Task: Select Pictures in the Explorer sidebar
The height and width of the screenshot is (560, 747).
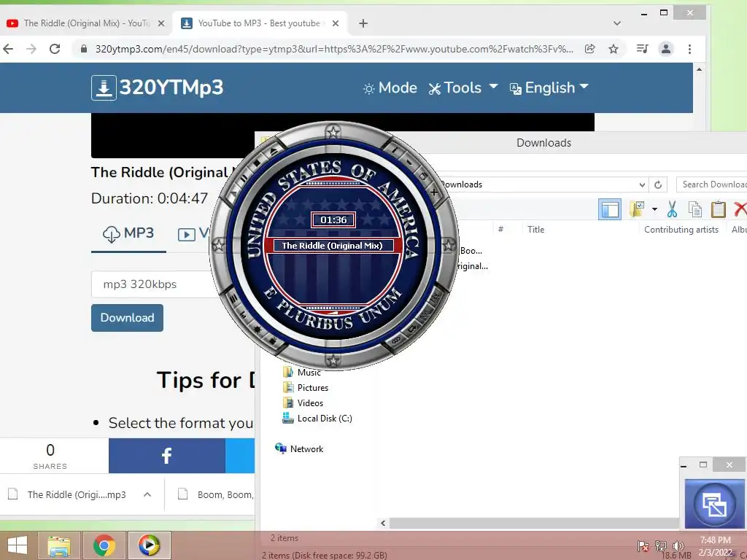Action: click(x=306, y=388)
